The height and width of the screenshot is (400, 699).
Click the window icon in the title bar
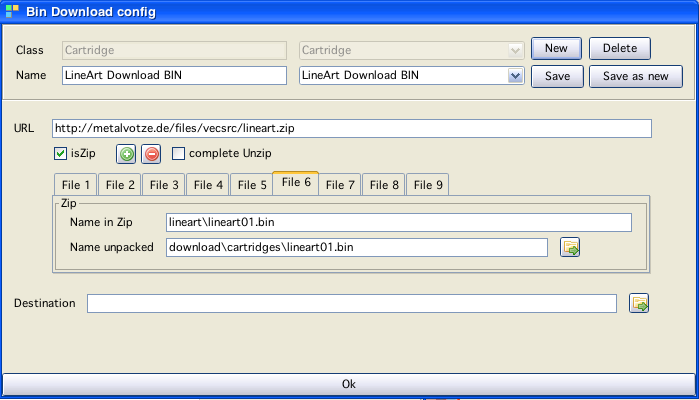(x=12, y=12)
